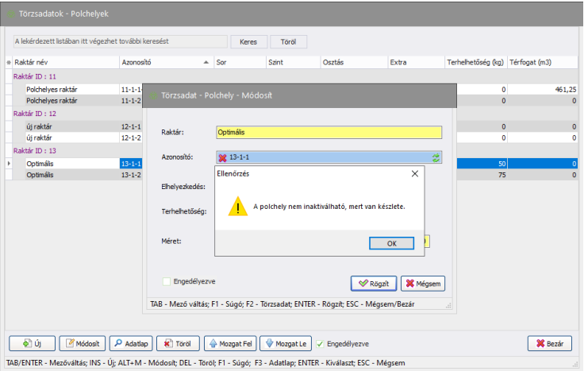Close the Ellenőrzés dialog with X

[414, 172]
